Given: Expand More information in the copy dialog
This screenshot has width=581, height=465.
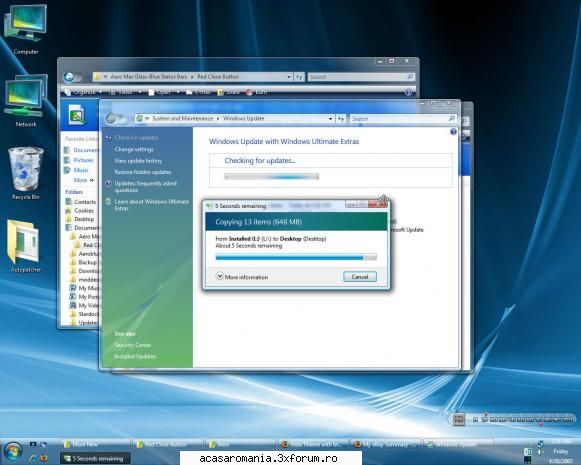Looking at the screenshot, I should point(242,277).
